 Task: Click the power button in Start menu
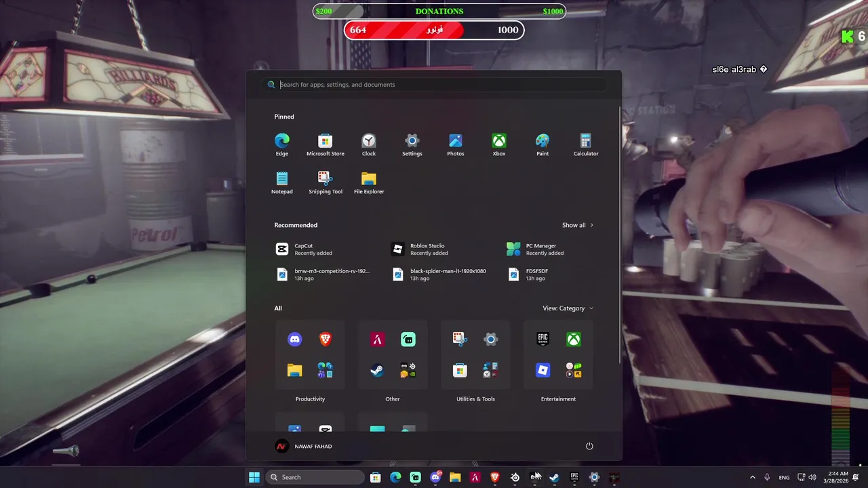(x=589, y=446)
